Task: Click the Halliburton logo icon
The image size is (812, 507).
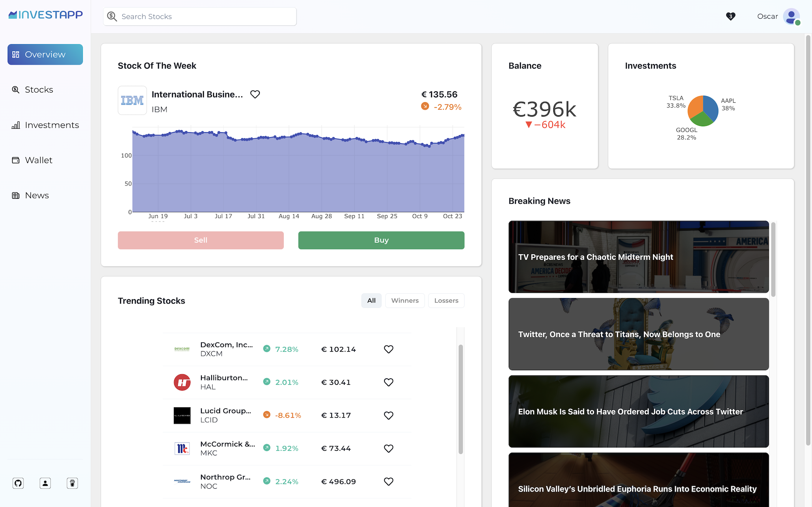Action: click(182, 382)
